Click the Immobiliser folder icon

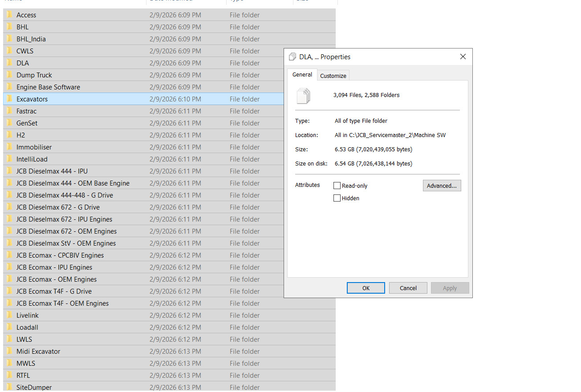(9, 147)
